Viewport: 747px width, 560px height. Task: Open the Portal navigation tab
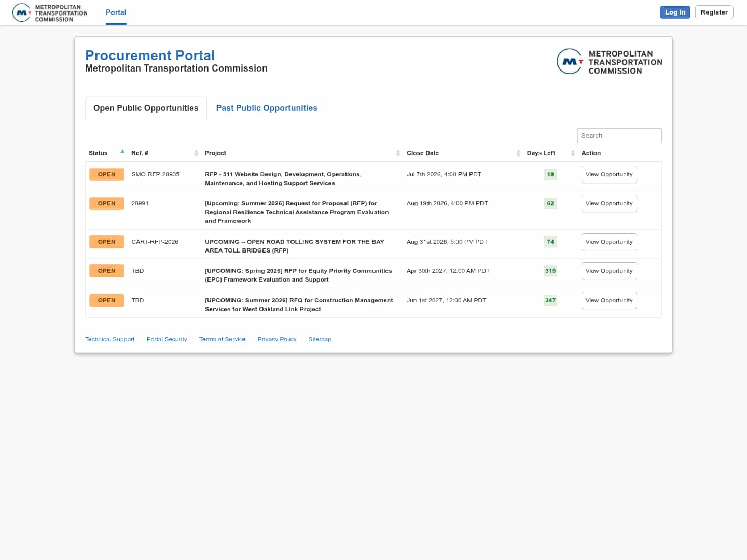click(x=116, y=12)
